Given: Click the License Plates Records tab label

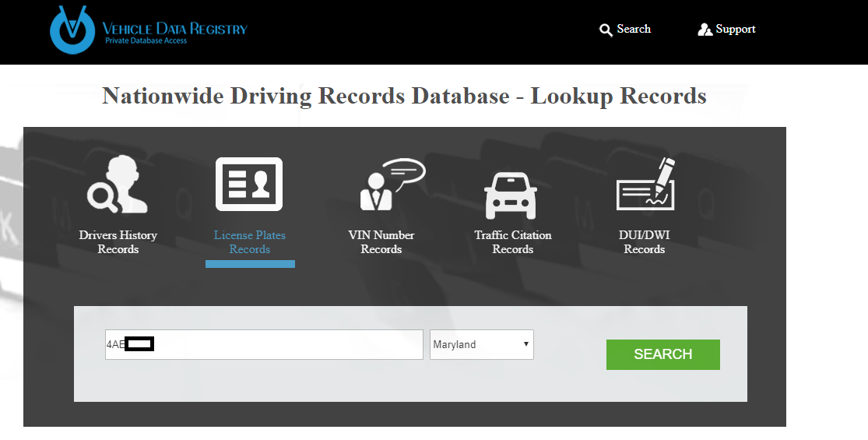Looking at the screenshot, I should pyautogui.click(x=249, y=242).
